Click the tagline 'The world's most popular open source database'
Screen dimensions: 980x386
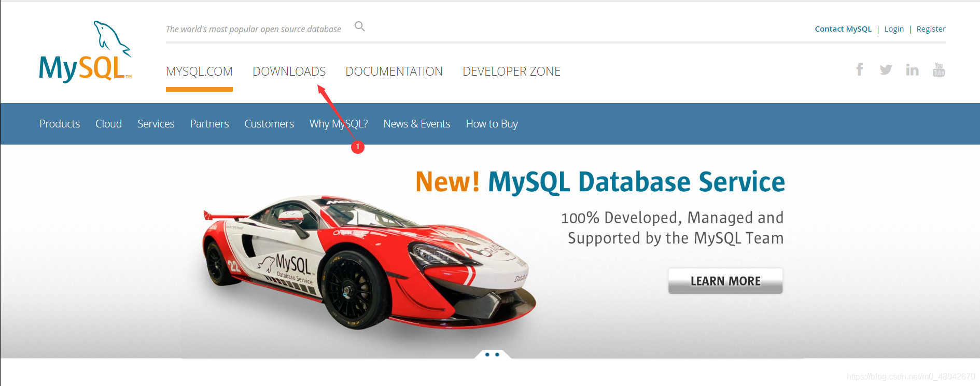(x=254, y=29)
